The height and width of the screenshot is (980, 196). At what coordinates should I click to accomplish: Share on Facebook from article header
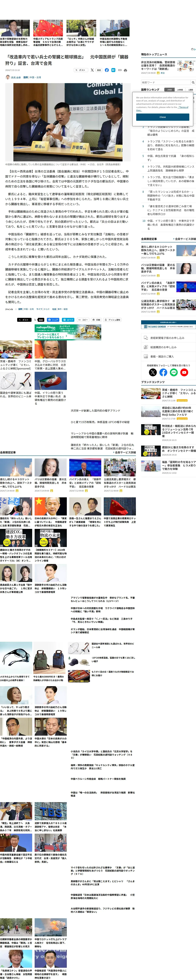coord(107,70)
